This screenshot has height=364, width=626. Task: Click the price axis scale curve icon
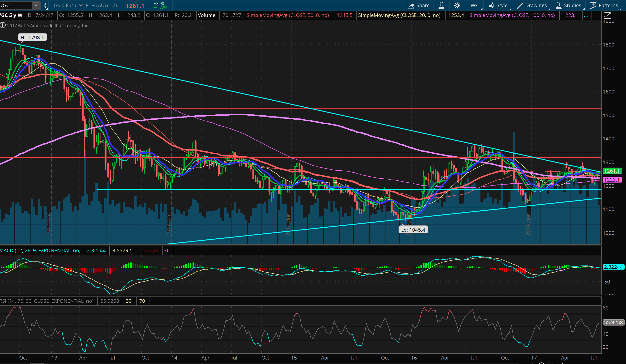click(607, 15)
